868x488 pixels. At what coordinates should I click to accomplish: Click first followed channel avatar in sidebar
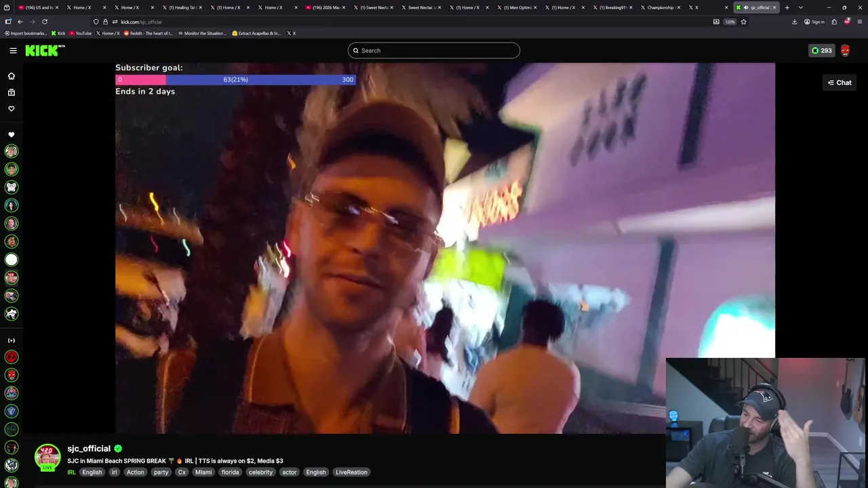coord(12,151)
